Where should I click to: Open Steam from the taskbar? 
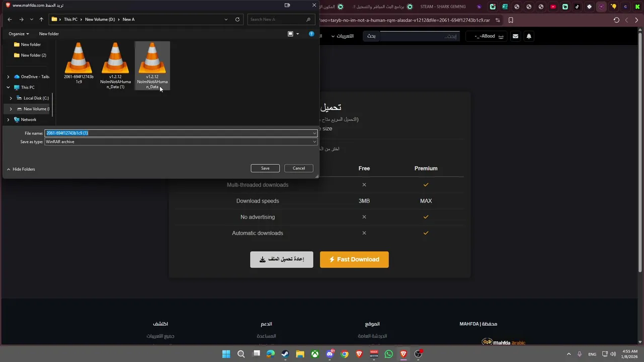pyautogui.click(x=285, y=354)
